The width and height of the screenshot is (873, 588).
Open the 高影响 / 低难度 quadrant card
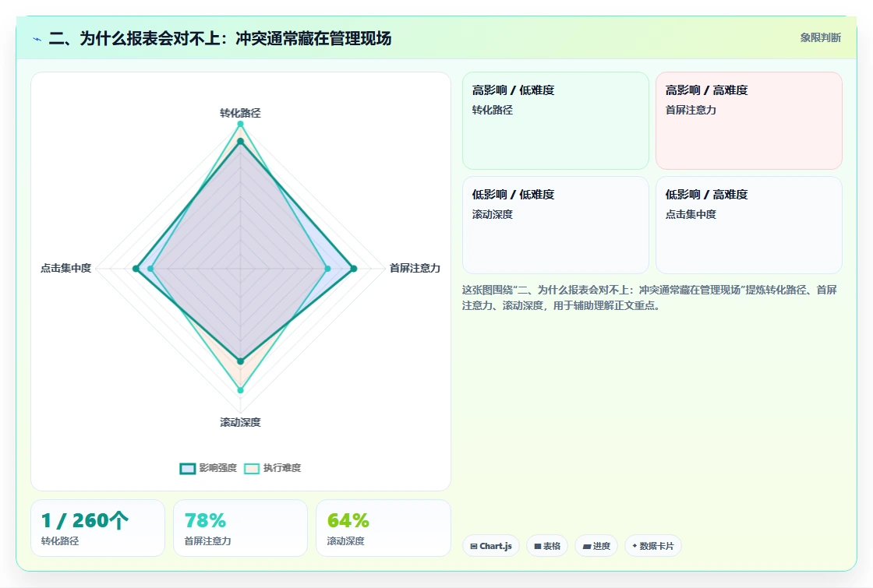click(x=556, y=121)
